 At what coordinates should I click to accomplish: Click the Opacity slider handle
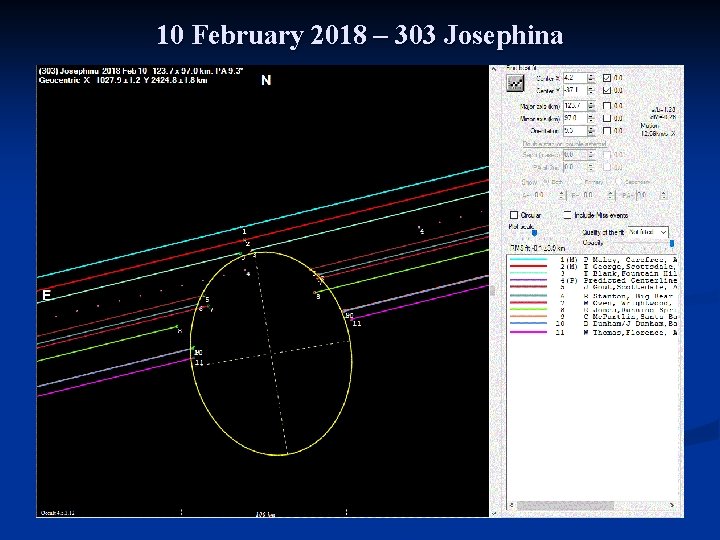pos(671,243)
